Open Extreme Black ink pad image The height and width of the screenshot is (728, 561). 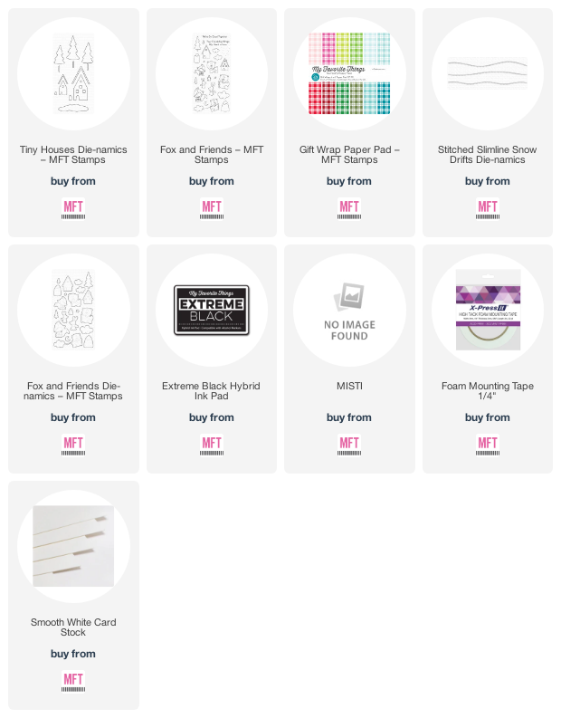[x=212, y=310]
